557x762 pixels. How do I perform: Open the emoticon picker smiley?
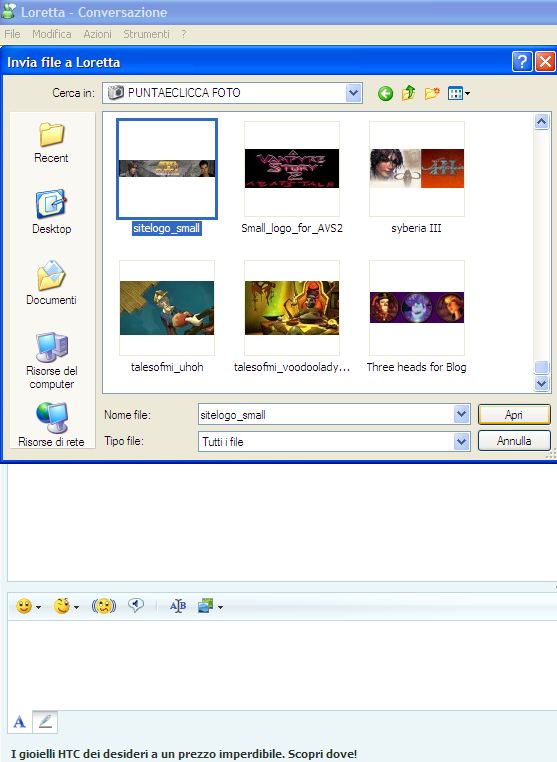(24, 606)
